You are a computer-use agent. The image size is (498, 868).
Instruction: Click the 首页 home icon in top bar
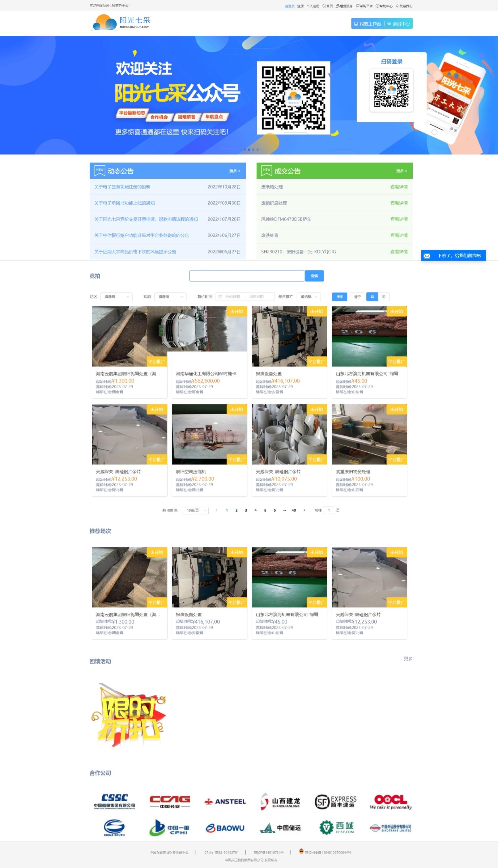tap(324, 6)
